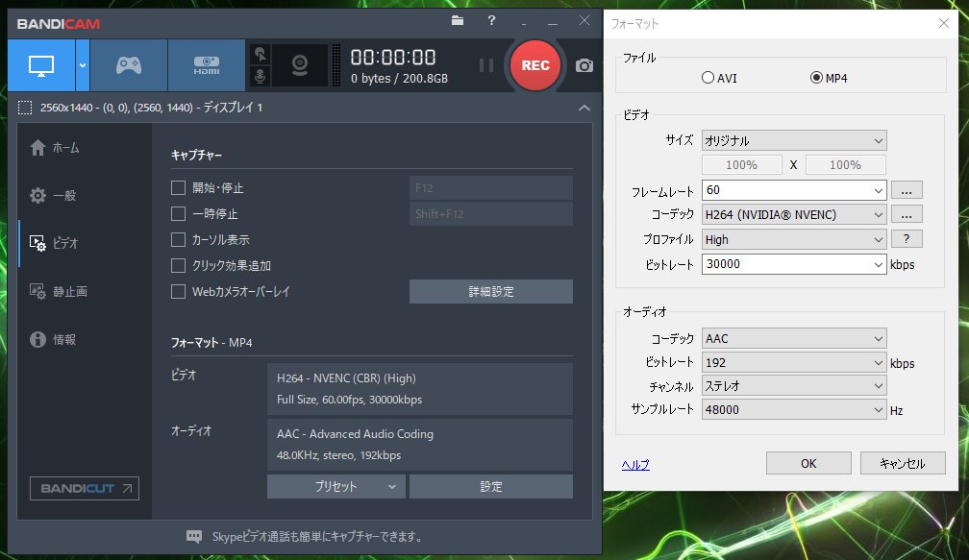Toggle microphone recording icon
This screenshot has height=560, width=969.
261,77
